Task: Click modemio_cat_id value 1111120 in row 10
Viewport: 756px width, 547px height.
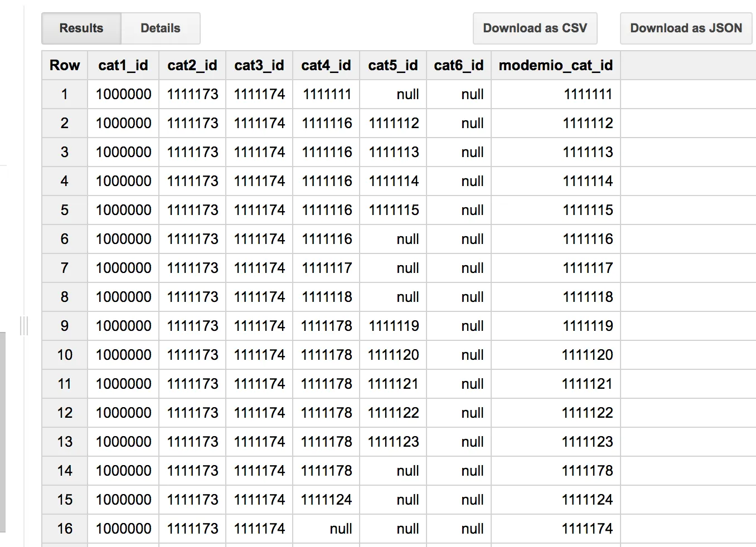Action: point(587,355)
